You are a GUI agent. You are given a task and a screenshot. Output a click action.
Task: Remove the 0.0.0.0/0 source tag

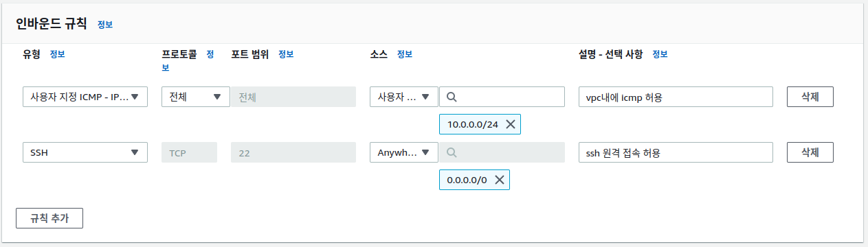(x=499, y=180)
